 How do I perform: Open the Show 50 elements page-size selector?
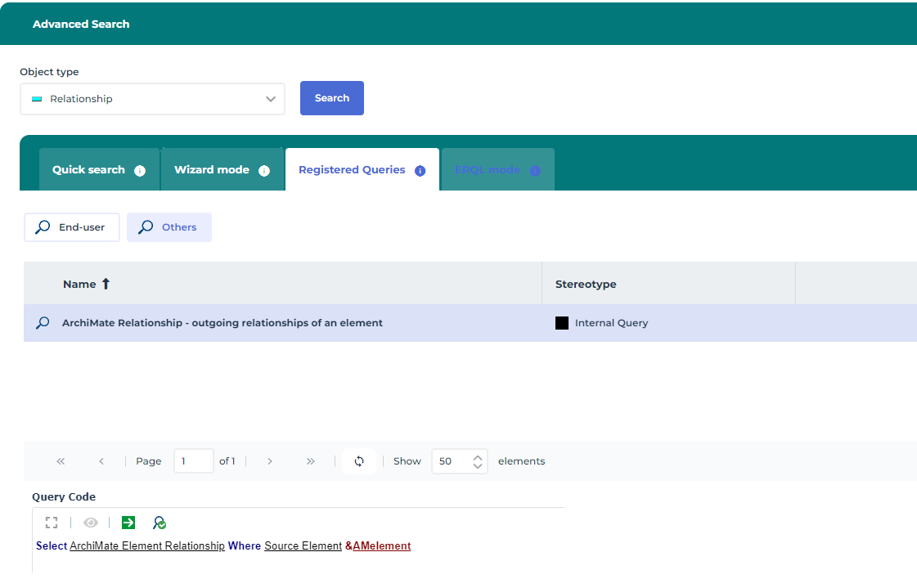pyautogui.click(x=459, y=461)
